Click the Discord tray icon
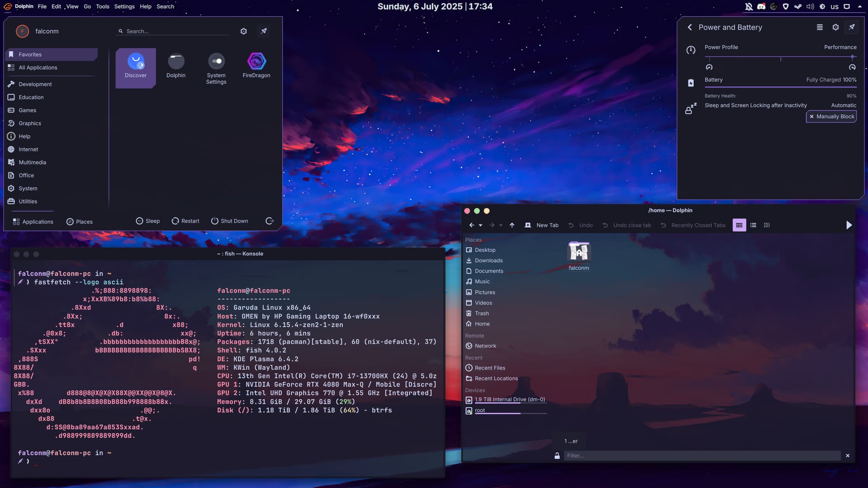The height and width of the screenshot is (488, 868). (761, 6)
